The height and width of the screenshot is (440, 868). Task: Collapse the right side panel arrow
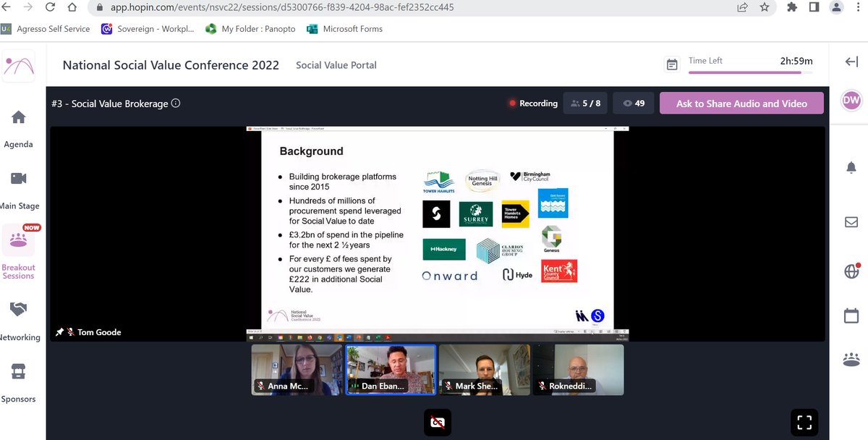(851, 62)
